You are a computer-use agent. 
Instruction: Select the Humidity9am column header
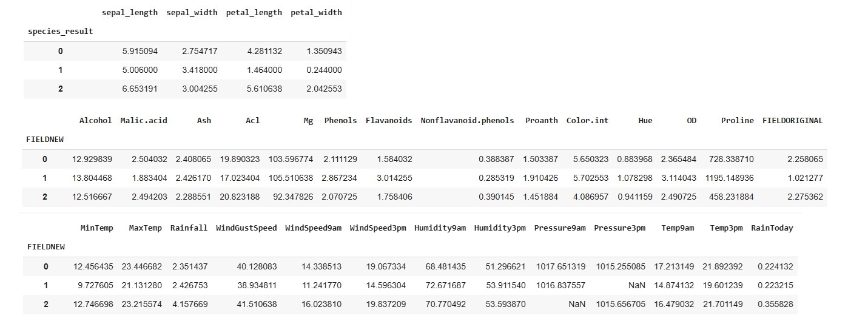pos(440,228)
